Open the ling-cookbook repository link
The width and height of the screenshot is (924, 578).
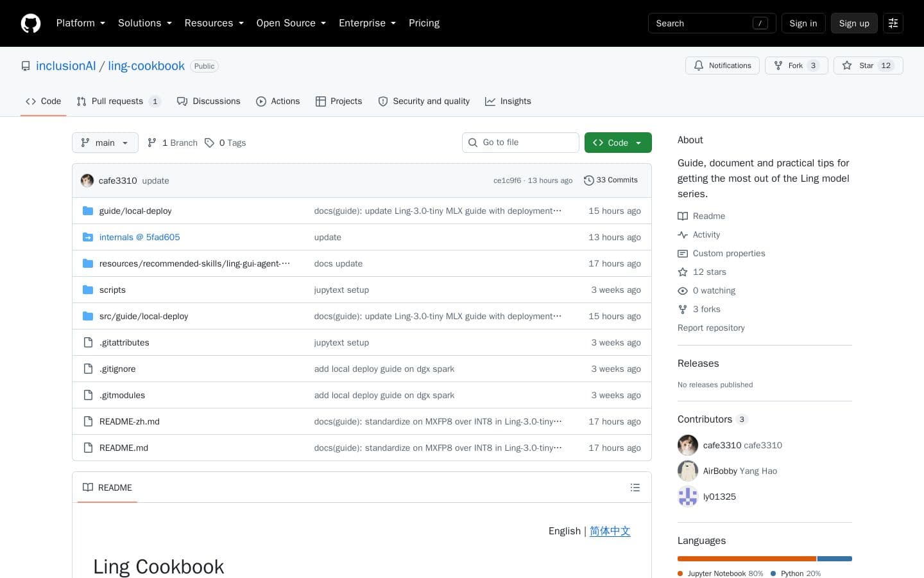[x=146, y=66]
